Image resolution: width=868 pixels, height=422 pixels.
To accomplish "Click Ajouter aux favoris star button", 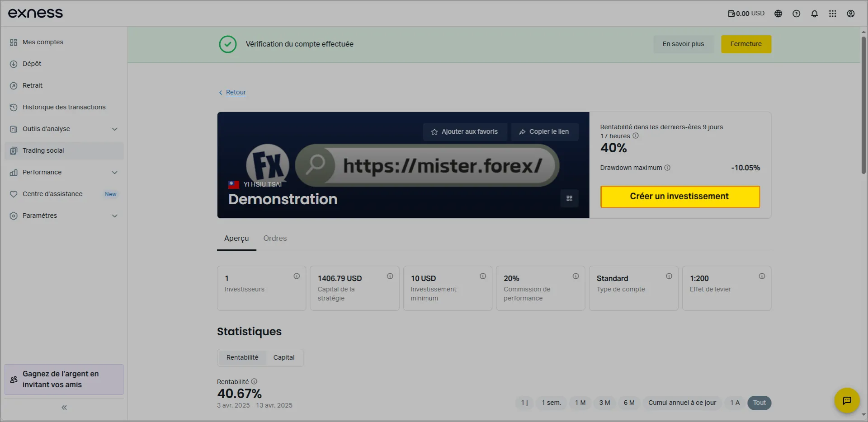I will click(465, 131).
